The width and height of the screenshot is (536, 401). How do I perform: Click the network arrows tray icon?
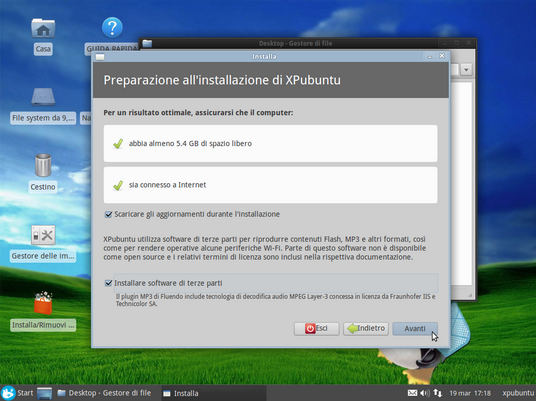[438, 393]
